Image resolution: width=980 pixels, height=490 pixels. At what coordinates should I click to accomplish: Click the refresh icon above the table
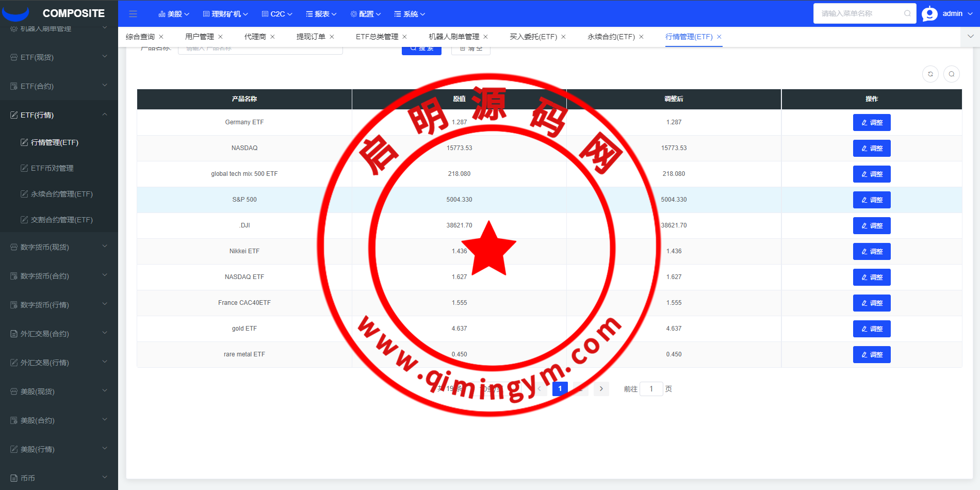click(930, 74)
